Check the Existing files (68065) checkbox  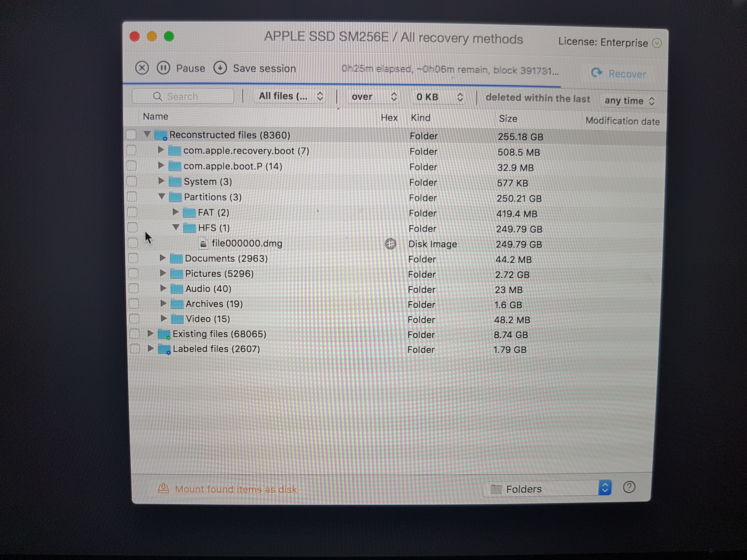(134, 334)
